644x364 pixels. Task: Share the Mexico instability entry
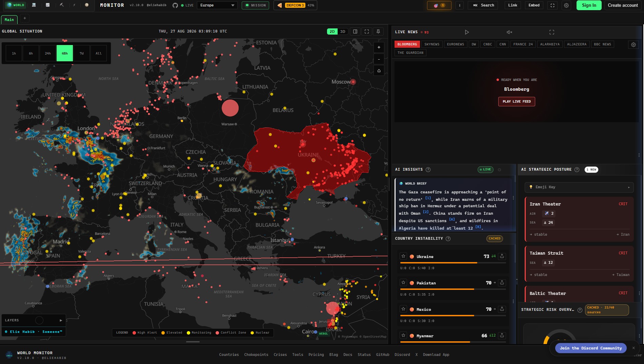click(502, 309)
